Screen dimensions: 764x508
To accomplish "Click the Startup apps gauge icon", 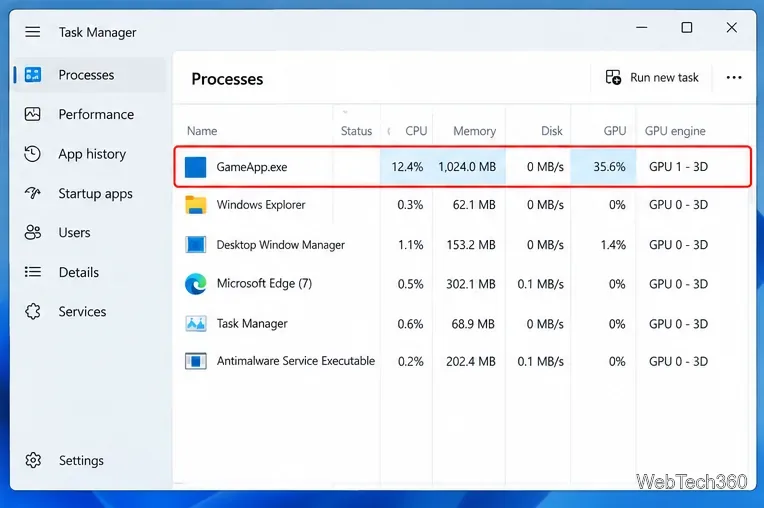I will 33,193.
